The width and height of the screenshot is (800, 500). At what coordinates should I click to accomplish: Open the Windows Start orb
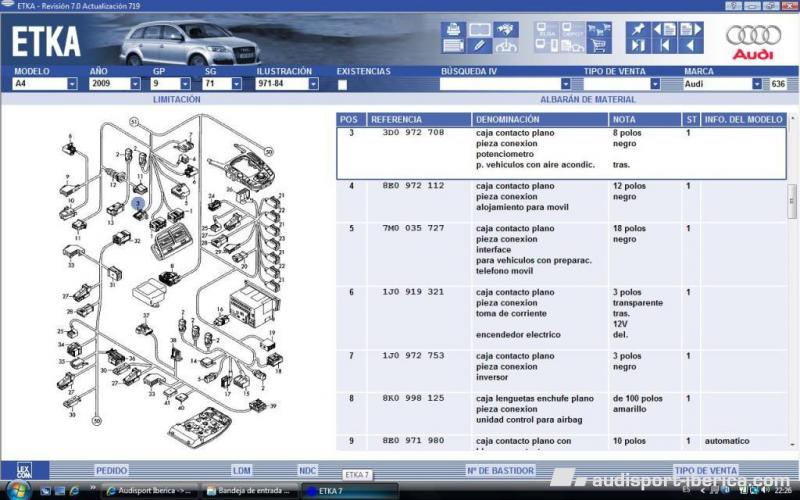[x=19, y=490]
